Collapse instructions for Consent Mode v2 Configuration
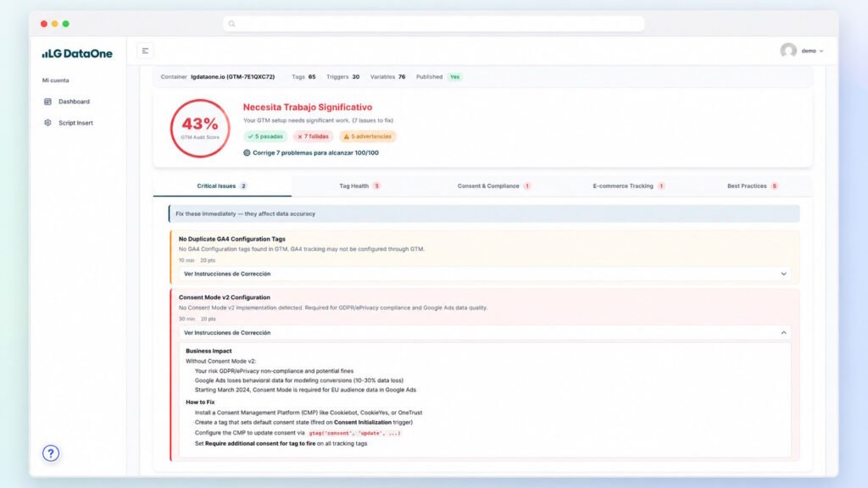This screenshot has width=868, height=488. coord(483,332)
